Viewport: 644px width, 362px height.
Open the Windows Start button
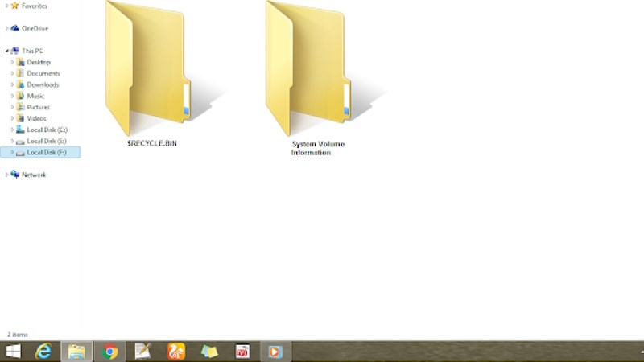coord(13,352)
